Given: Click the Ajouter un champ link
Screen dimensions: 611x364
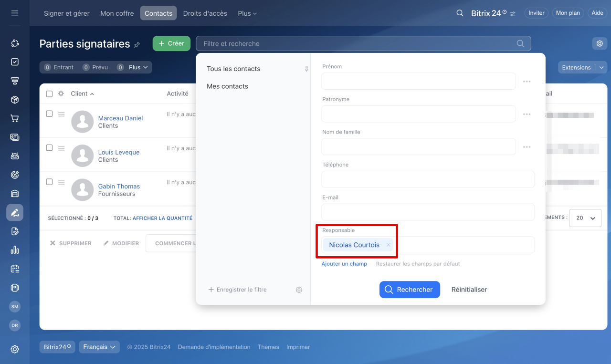Looking at the screenshot, I should (344, 264).
